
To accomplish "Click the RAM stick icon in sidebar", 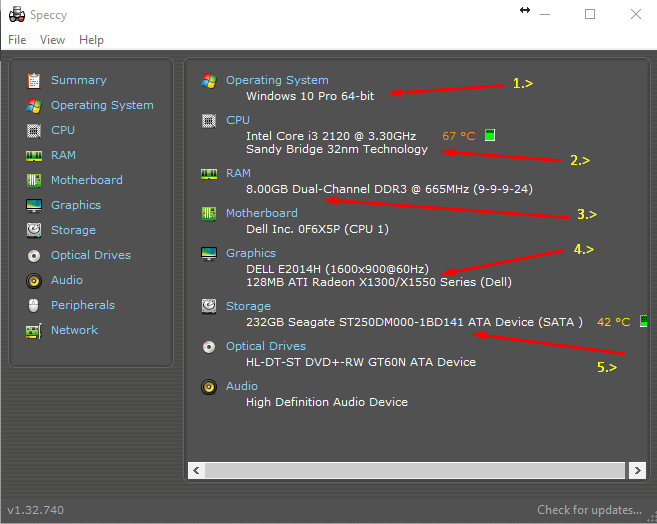I will pos(34,156).
